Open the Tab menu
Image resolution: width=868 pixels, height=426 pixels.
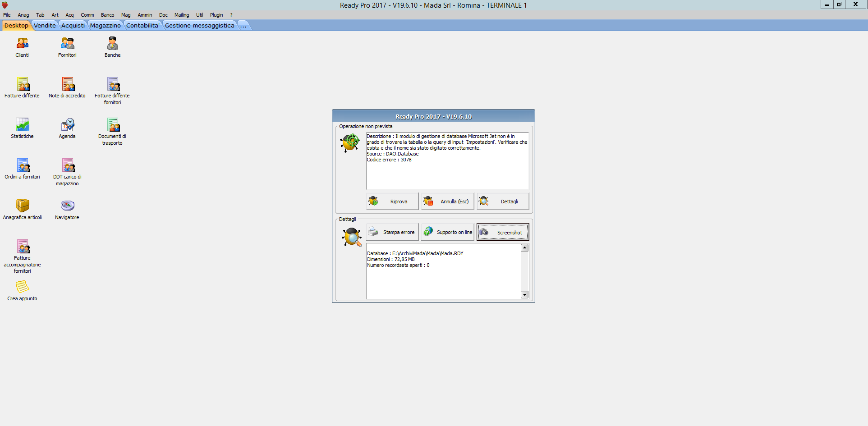[x=40, y=15]
